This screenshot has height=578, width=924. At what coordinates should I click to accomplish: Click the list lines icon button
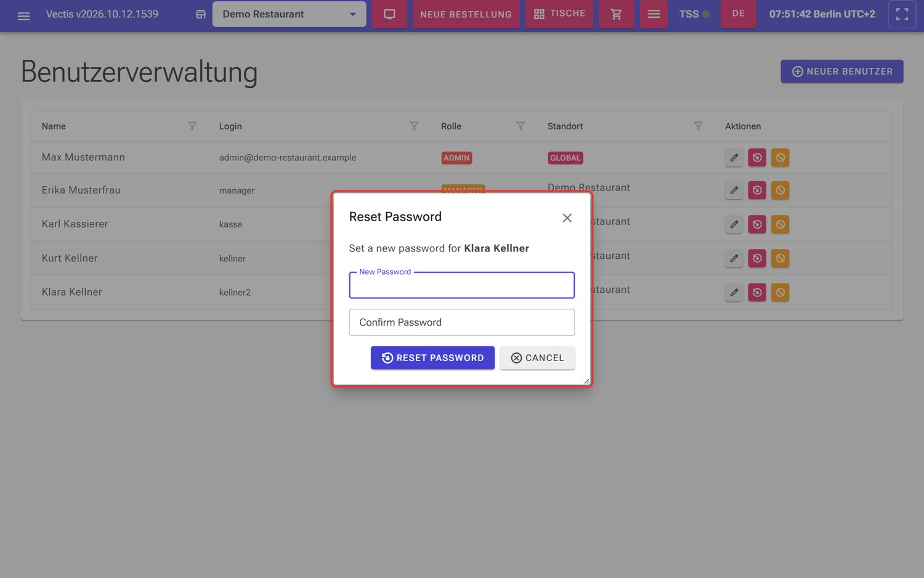[654, 14]
